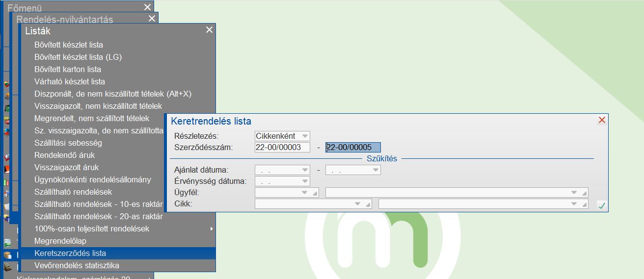Open Diszponált, de nem kiszállított tételek (Alt+X)
Screen dimensions: 644x279
pos(118,94)
